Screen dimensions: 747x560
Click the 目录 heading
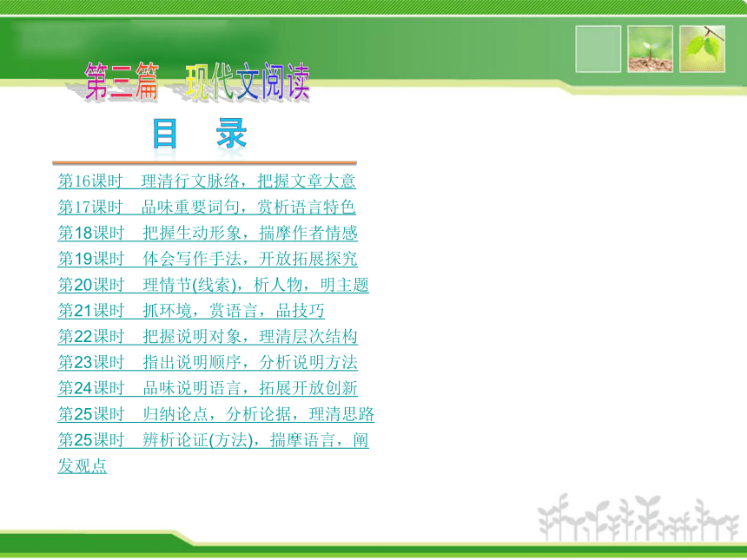200,134
